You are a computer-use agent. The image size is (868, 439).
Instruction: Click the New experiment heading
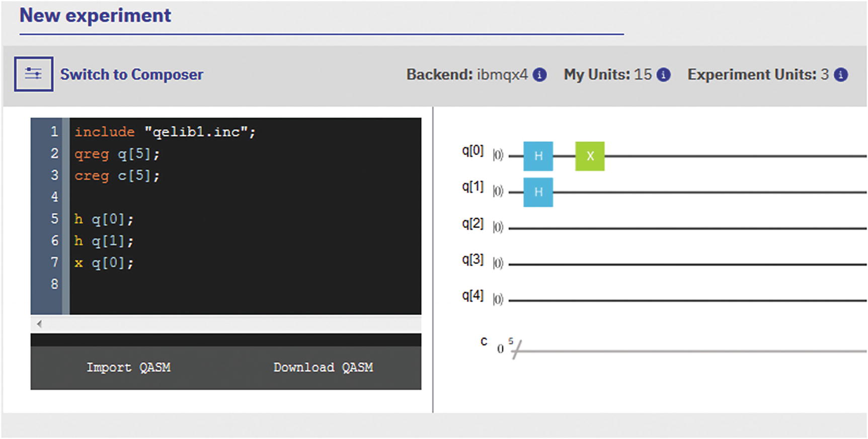point(96,16)
